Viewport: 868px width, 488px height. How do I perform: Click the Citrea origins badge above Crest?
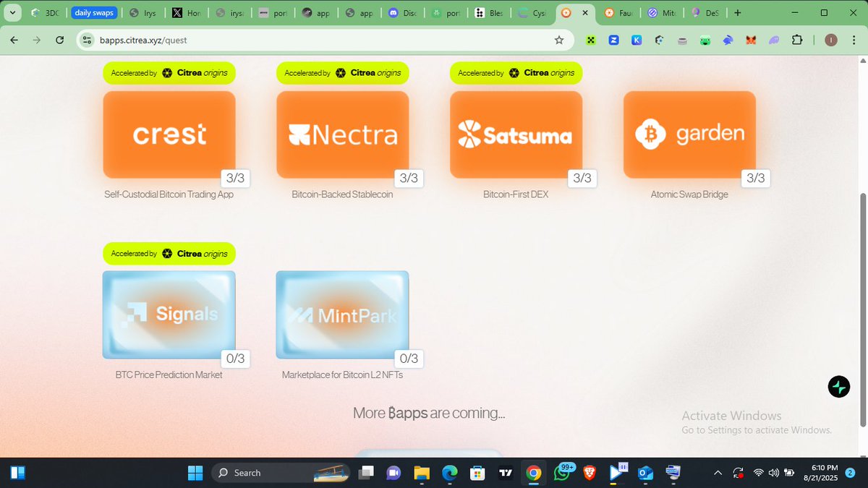point(169,73)
